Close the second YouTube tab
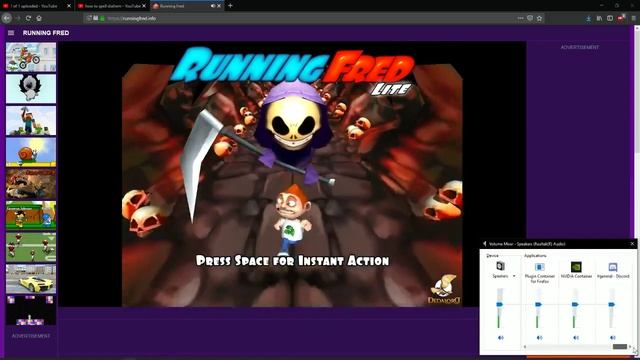Image resolution: width=640 pixels, height=360 pixels. (144, 6)
